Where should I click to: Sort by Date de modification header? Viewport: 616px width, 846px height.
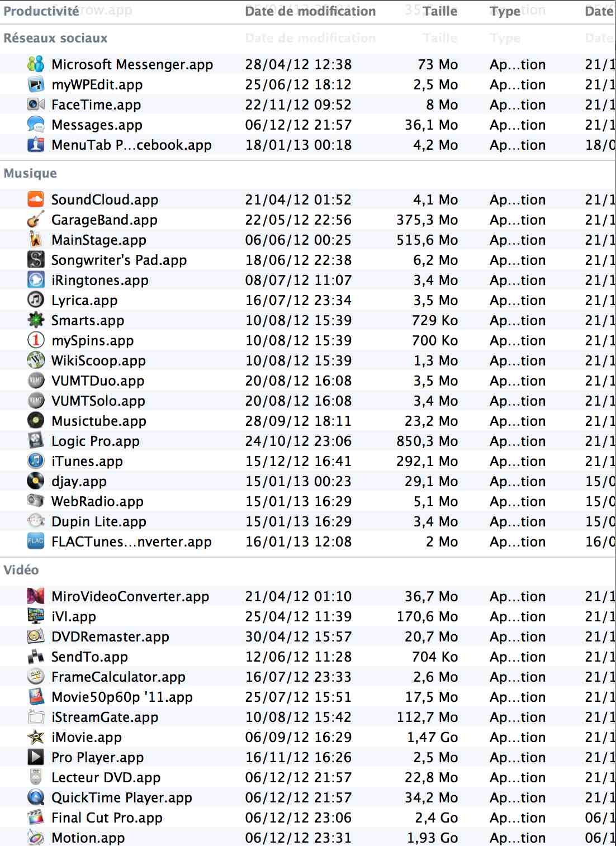310,11
